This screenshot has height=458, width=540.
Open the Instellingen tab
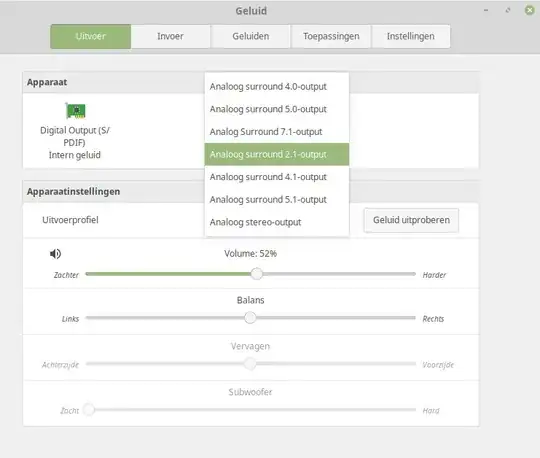coord(411,36)
